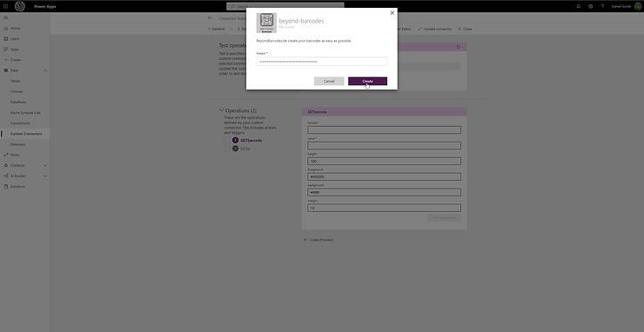The height and width of the screenshot is (332, 644).
Task: Open Custom Connectors in the sidebar
Action: pyautogui.click(x=25, y=134)
